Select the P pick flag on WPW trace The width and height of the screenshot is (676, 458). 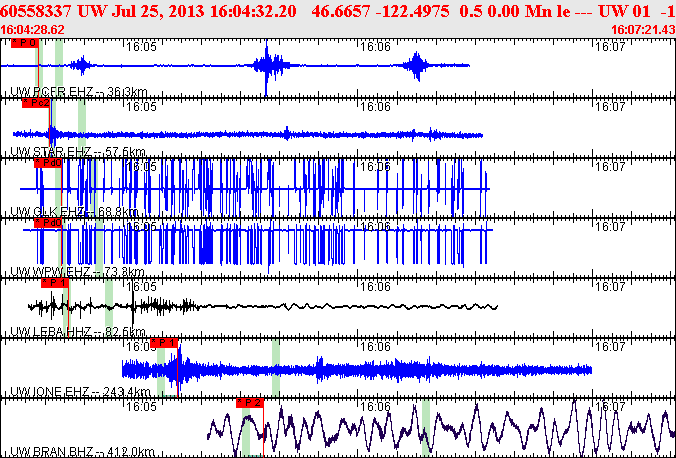(x=48, y=223)
